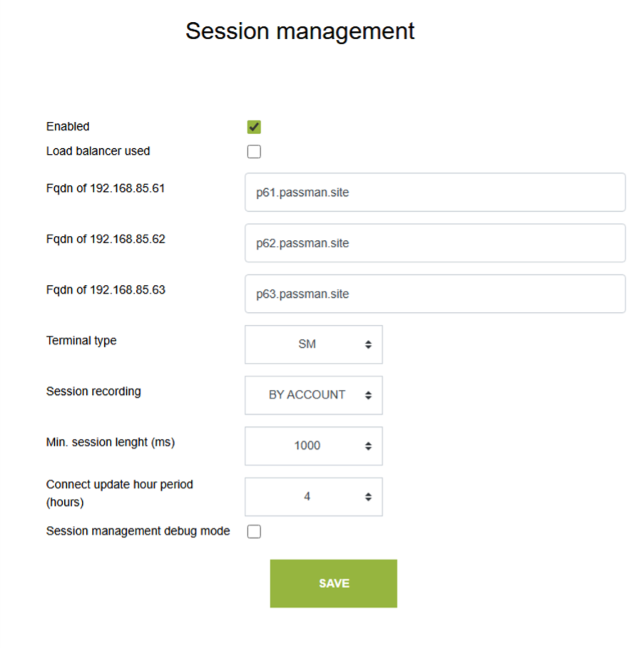Click the "Session recording" label text
This screenshot has height=650, width=644.
pos(93,391)
